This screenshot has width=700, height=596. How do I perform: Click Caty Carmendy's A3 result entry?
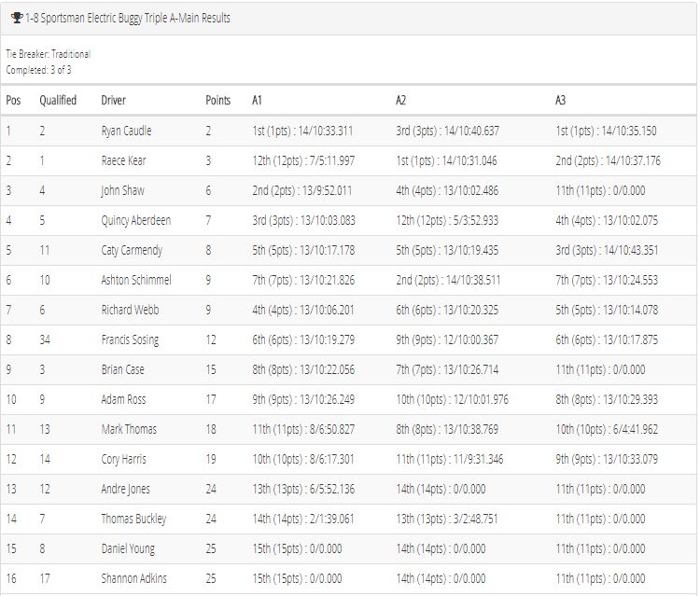tap(607, 250)
